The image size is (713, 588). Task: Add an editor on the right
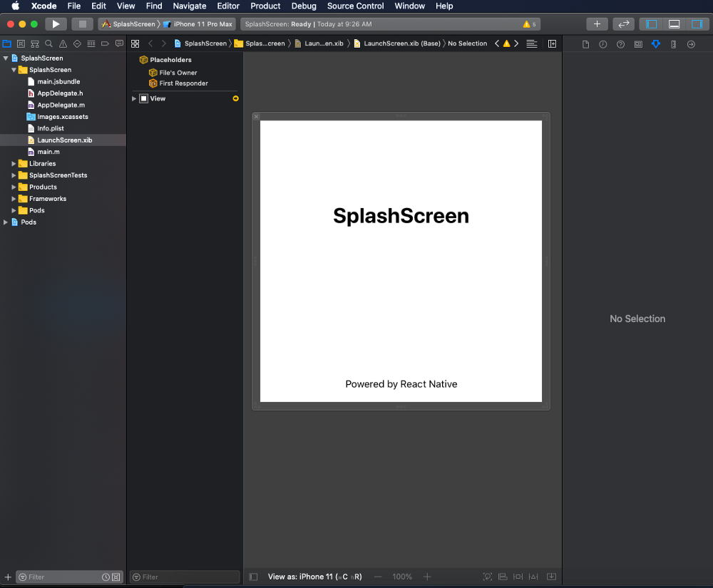point(552,43)
